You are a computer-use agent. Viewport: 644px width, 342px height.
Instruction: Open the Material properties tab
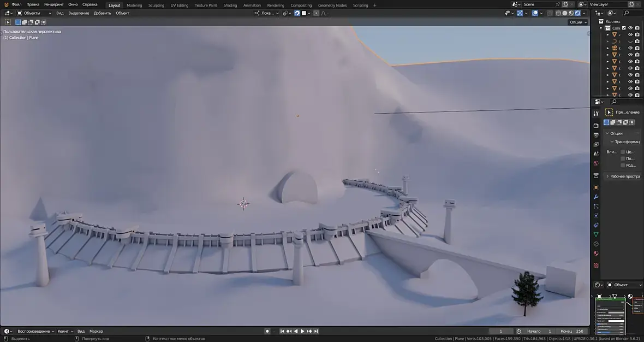coord(596,253)
